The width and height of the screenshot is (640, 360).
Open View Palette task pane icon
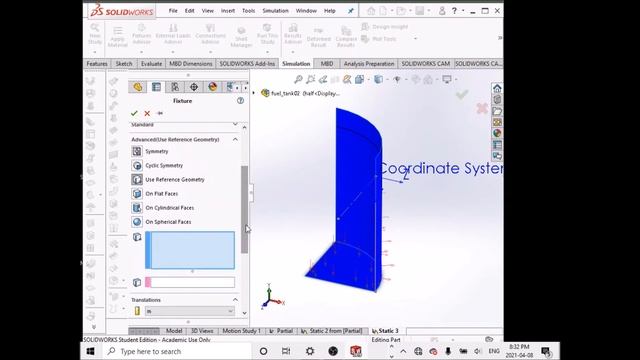click(497, 122)
